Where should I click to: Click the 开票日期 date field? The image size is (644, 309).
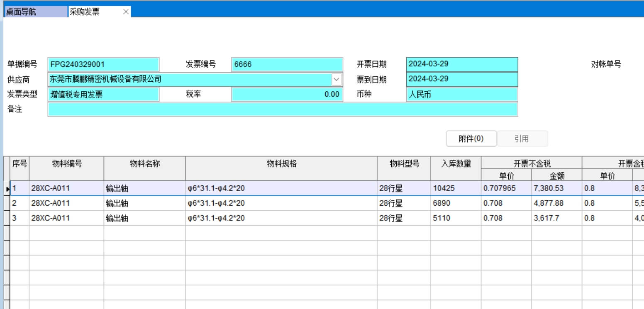462,64
